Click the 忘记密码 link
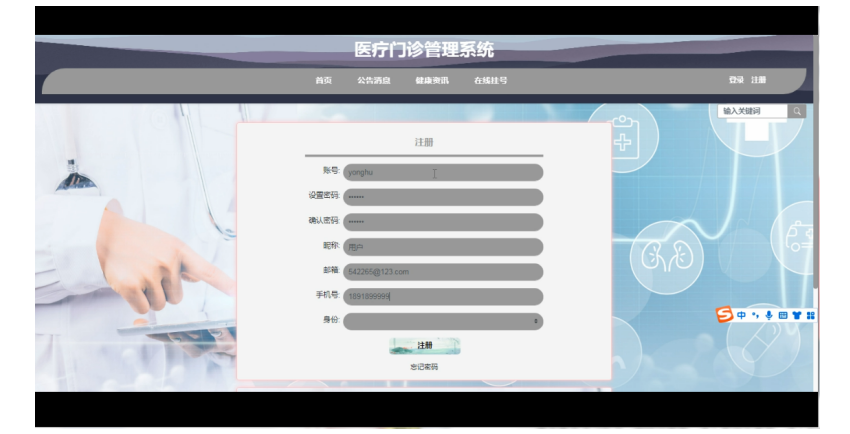The height and width of the screenshot is (434, 850). click(x=424, y=367)
